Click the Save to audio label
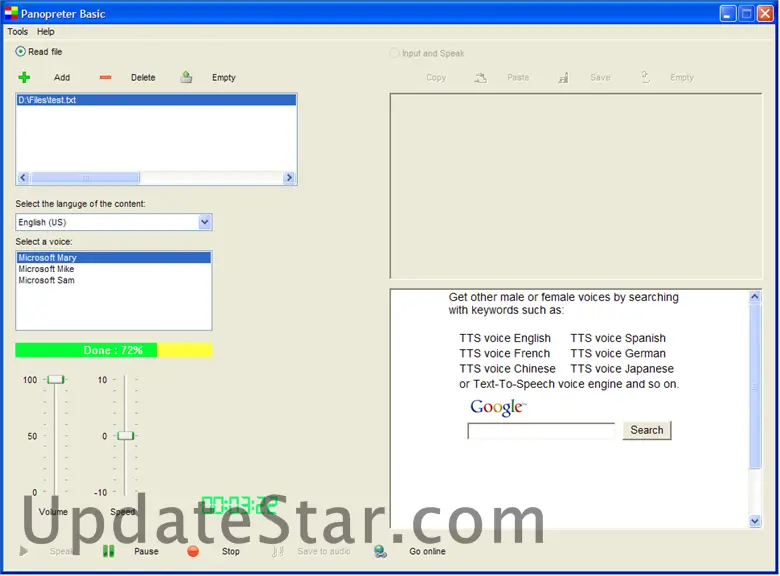This screenshot has height=576, width=780. pyautogui.click(x=324, y=551)
